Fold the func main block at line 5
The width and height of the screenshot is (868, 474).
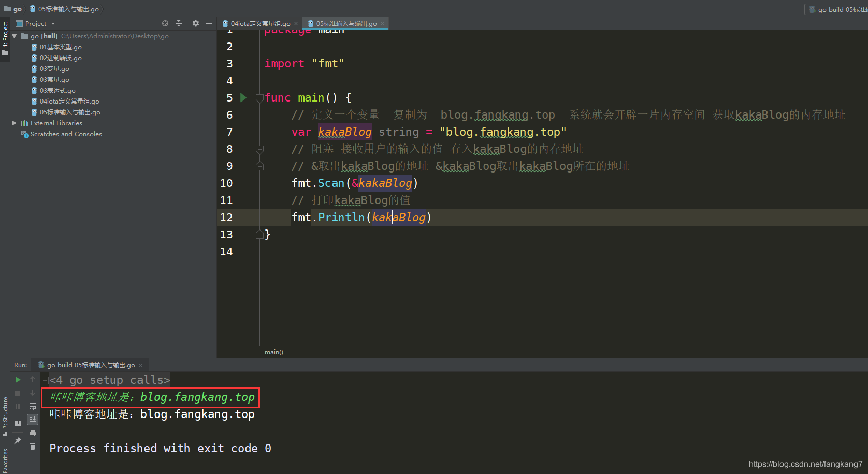259,98
